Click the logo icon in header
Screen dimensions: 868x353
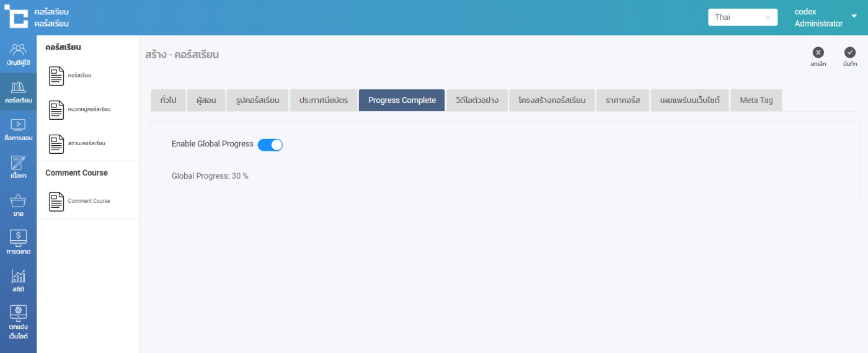16,17
